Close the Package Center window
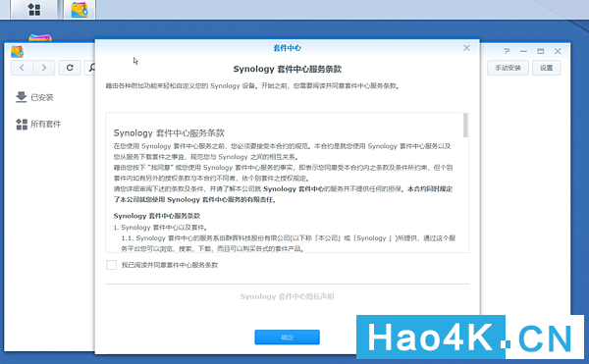Screen dimensions: 589x364 [558, 51]
